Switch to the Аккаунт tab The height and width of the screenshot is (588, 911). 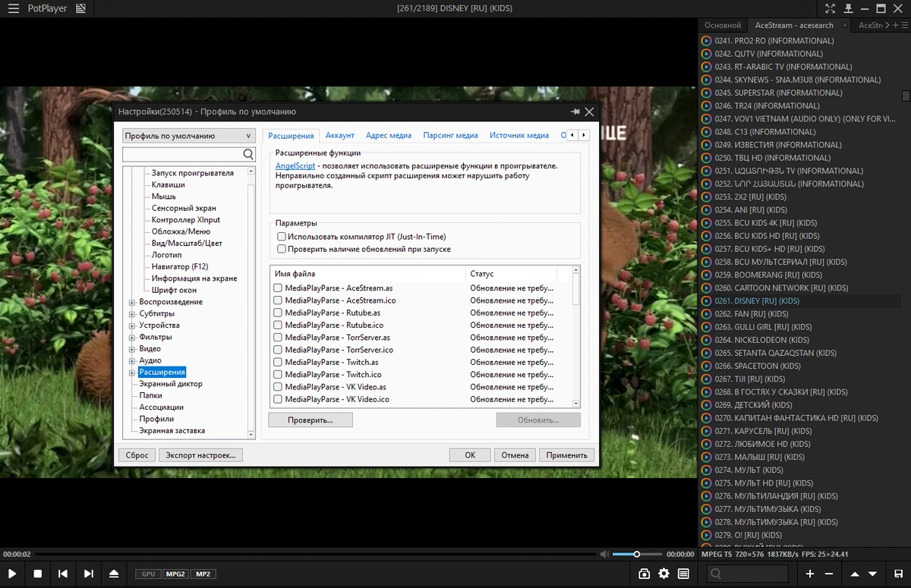[340, 136]
